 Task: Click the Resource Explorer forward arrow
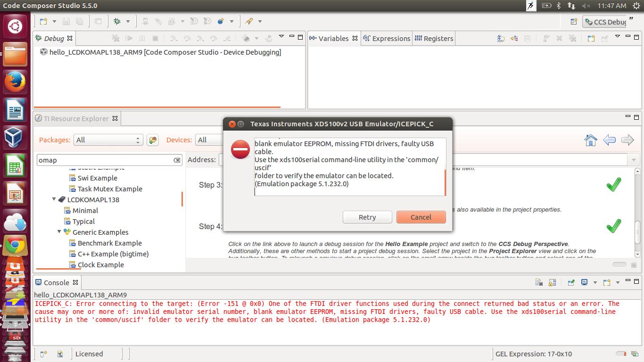627,140
